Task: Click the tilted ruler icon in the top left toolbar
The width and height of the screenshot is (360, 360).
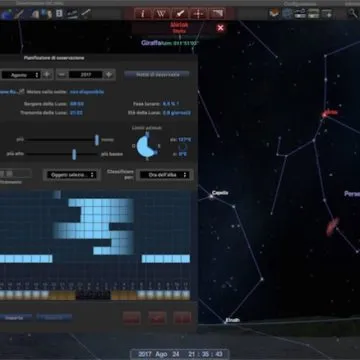Action: [x=73, y=14]
